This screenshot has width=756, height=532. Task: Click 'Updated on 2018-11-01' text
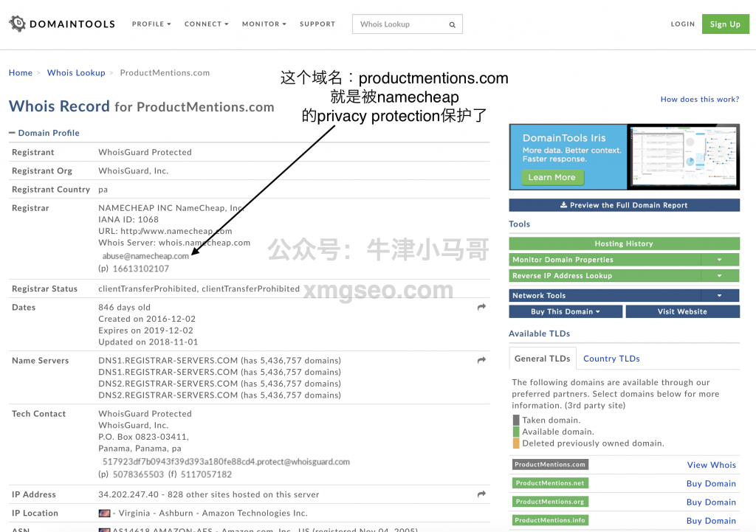[148, 342]
